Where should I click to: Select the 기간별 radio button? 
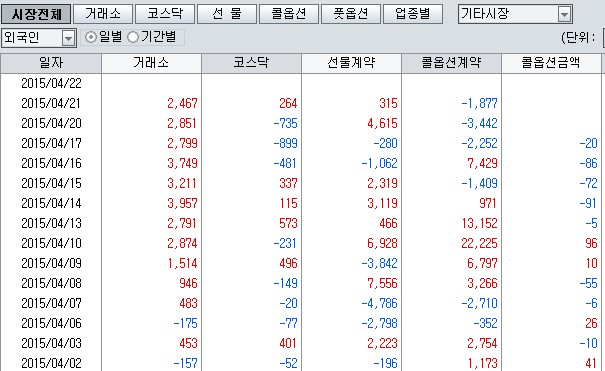point(133,37)
